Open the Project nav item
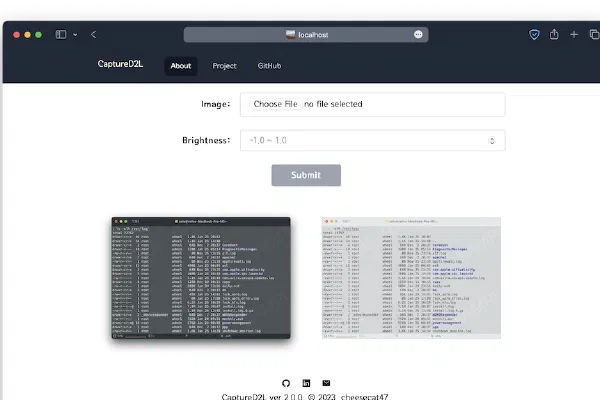Viewport: 600px width, 400px height. [x=225, y=66]
